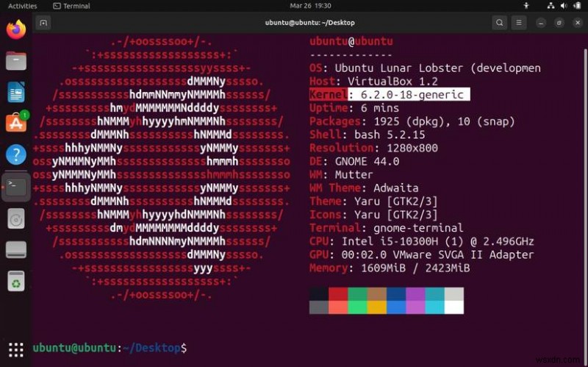Open the optical disc icon in the dock
Viewport: 588px width, 367px height.
[16, 218]
